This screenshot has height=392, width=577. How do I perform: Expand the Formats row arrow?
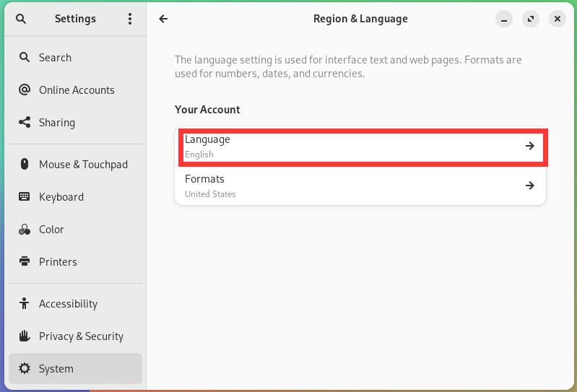[530, 186]
